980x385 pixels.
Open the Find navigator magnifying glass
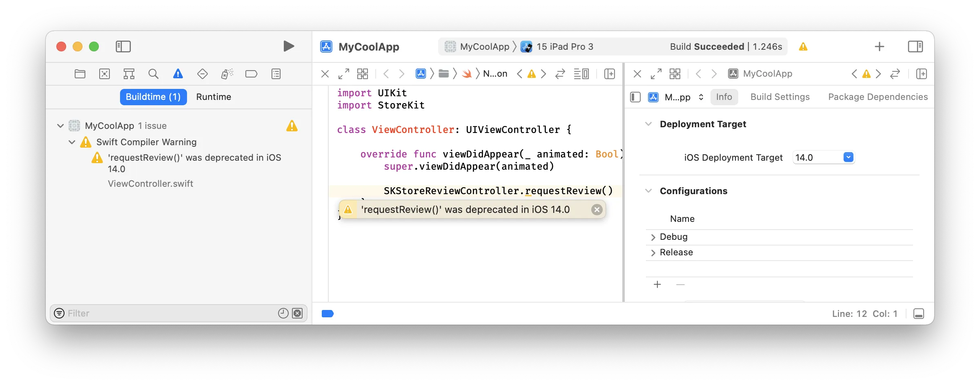coord(154,73)
